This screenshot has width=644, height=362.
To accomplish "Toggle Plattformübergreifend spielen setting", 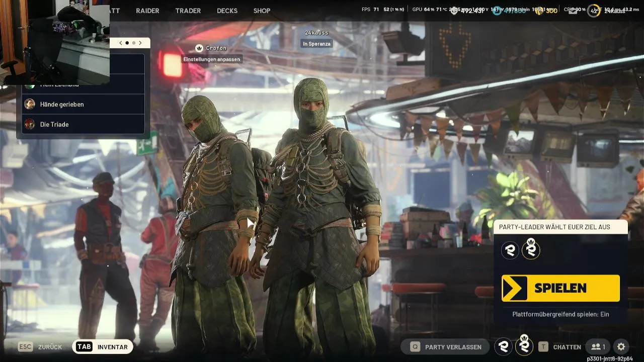I will pyautogui.click(x=560, y=314).
